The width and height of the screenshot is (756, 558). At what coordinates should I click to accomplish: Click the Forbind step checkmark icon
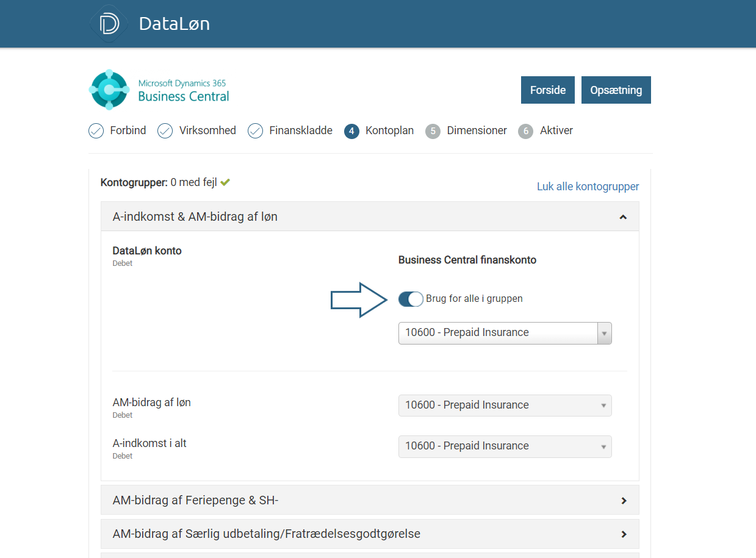click(x=96, y=131)
